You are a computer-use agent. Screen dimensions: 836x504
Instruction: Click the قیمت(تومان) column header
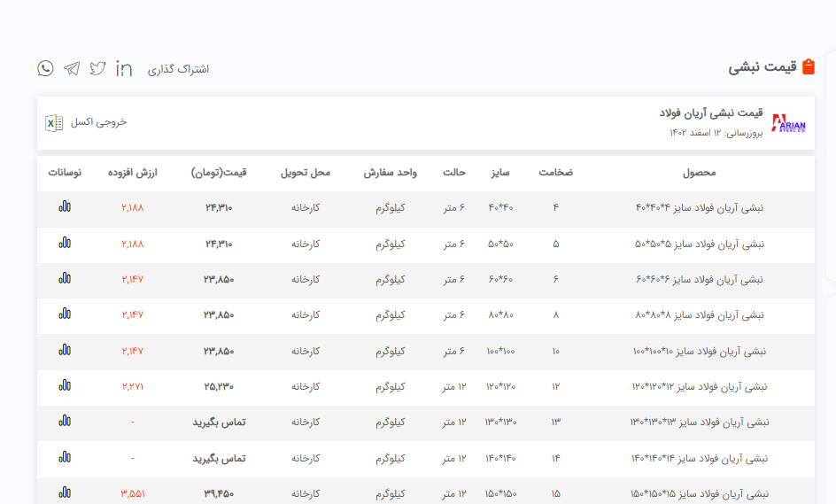(219, 173)
